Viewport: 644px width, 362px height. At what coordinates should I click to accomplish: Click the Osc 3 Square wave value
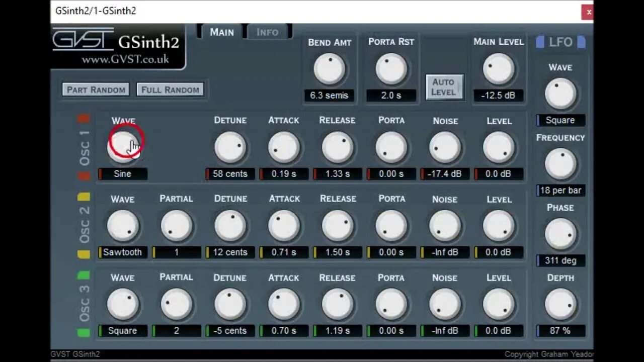(123, 331)
